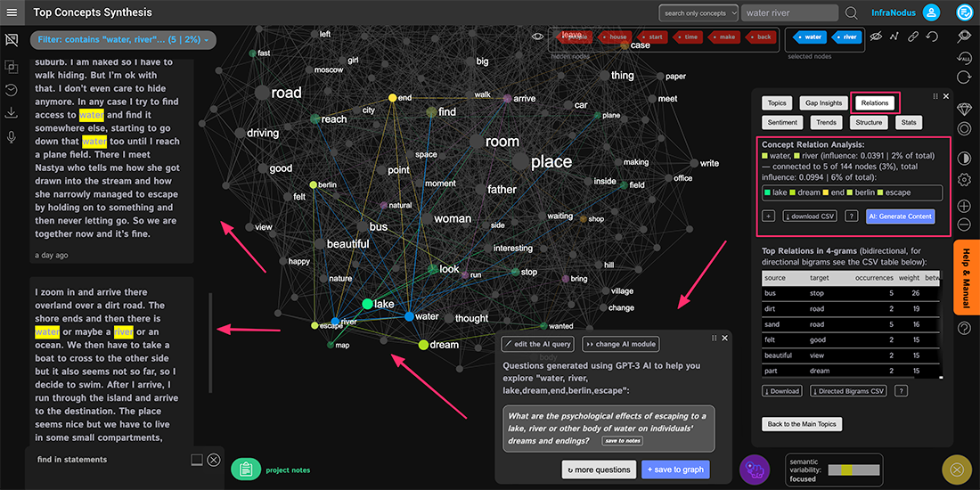
Task: Select the Relations tab
Action: point(876,103)
